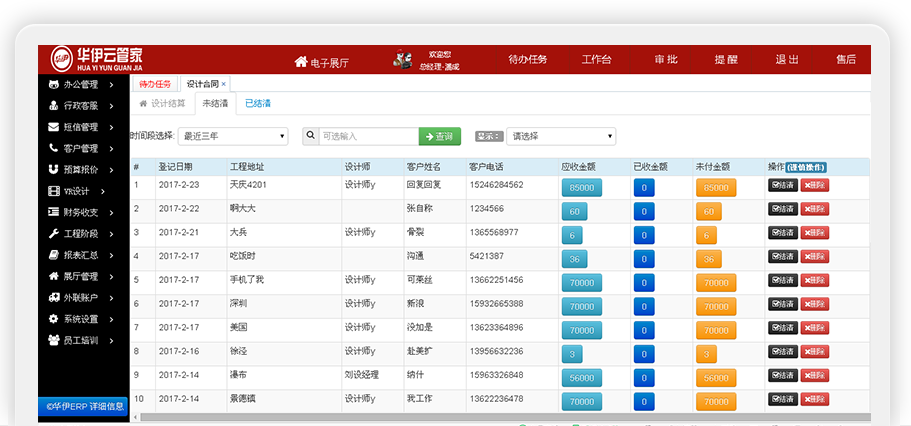
Task: Click 展厅管理 home icon
Action: pos(53,276)
